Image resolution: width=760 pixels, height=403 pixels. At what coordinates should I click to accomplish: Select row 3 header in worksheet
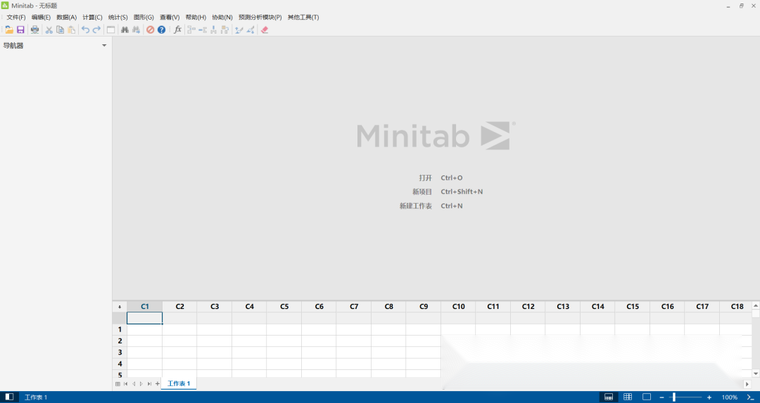click(x=120, y=352)
